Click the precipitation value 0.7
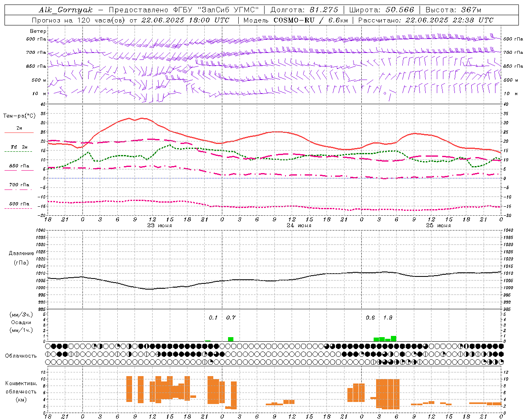The height and width of the screenshot is (420, 525). pos(231,318)
